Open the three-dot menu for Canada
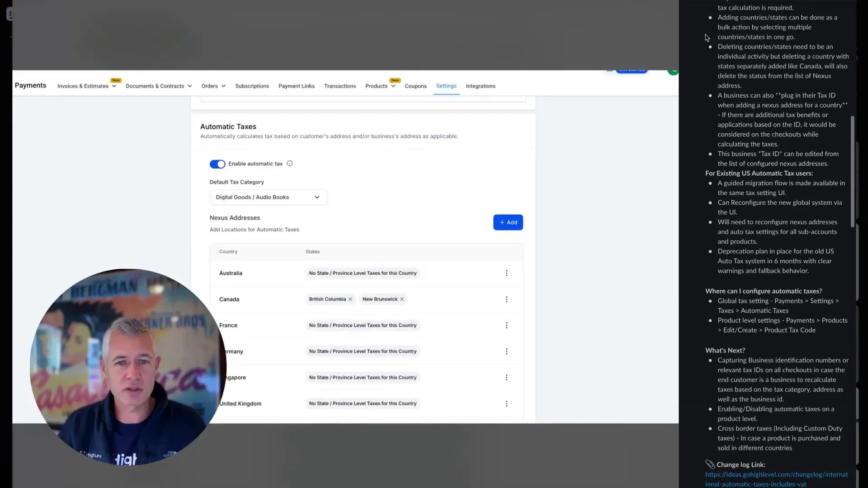 506,299
